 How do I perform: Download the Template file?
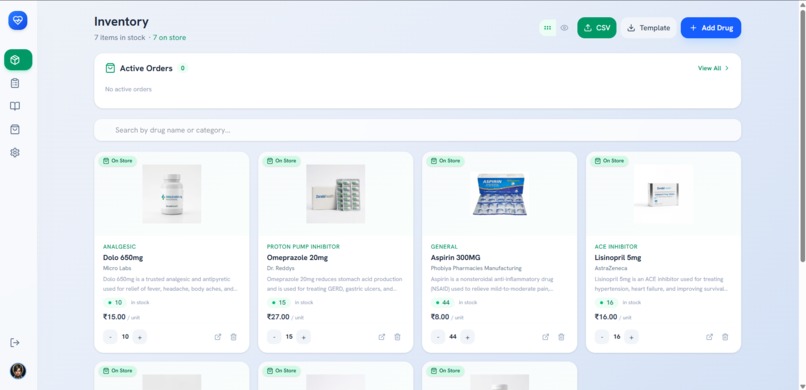[648, 28]
